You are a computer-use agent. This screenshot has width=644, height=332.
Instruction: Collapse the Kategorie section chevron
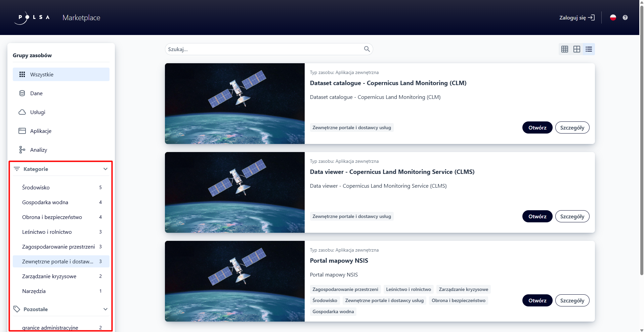pyautogui.click(x=105, y=169)
